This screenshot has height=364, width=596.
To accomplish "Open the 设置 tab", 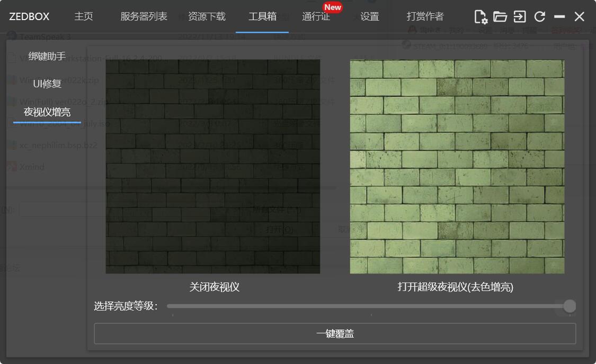I will click(x=370, y=16).
